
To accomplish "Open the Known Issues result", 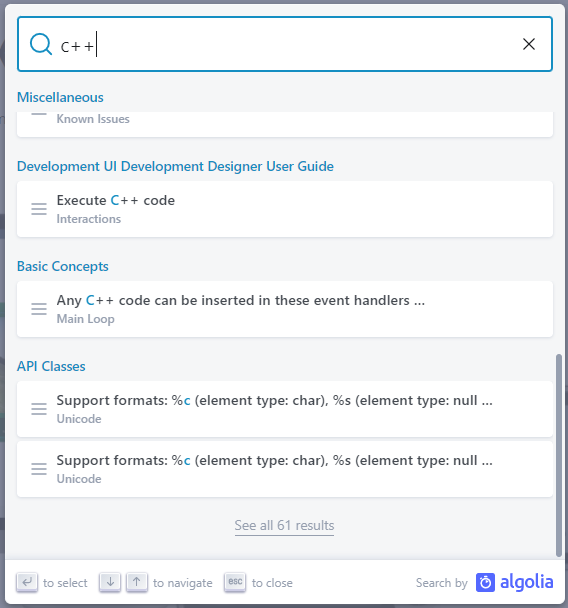I will coord(285,124).
